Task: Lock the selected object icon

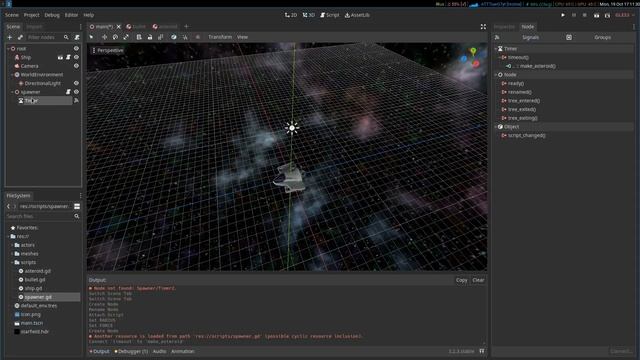Action: [x=150, y=37]
